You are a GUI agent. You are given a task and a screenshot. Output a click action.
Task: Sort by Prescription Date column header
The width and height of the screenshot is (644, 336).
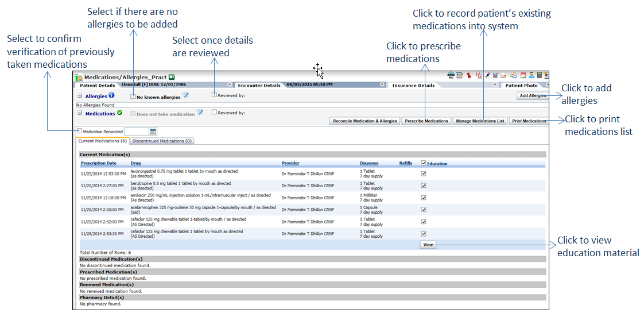[98, 163]
